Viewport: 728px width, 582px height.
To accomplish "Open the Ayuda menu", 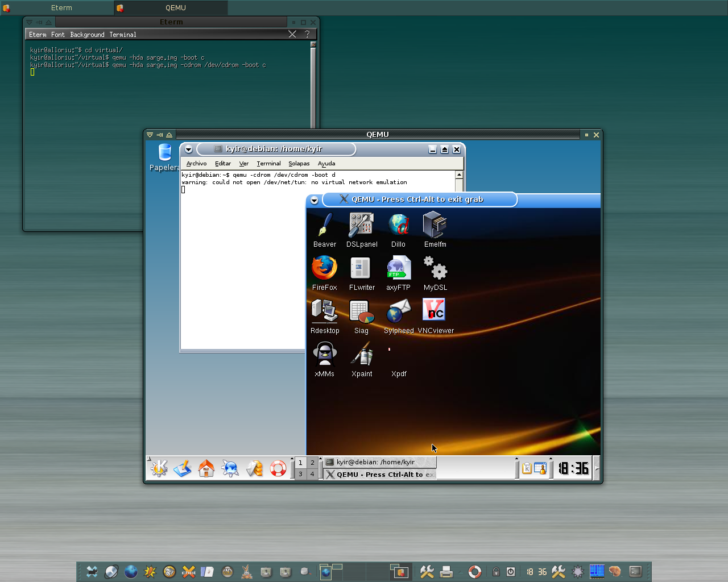I will (x=326, y=163).
